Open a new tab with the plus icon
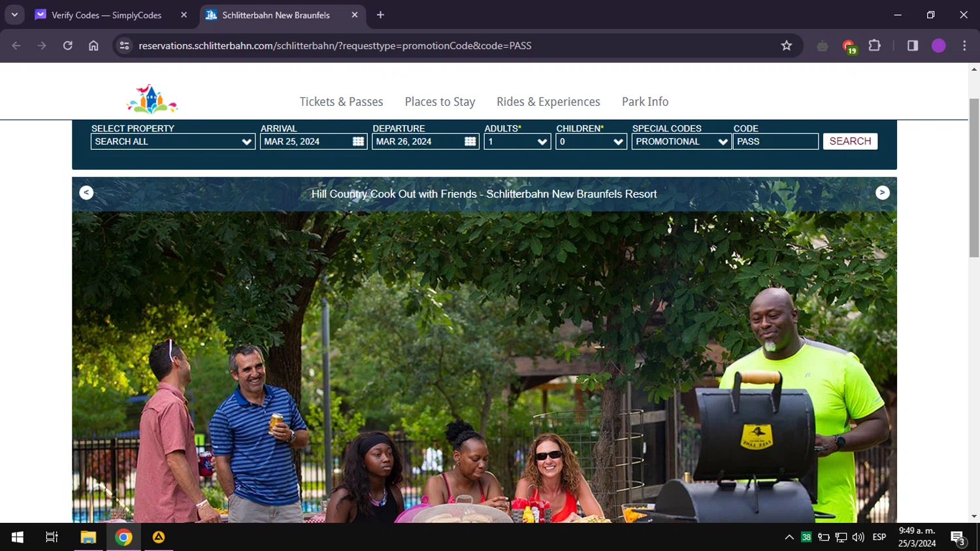This screenshot has width=980, height=551. pos(380,15)
